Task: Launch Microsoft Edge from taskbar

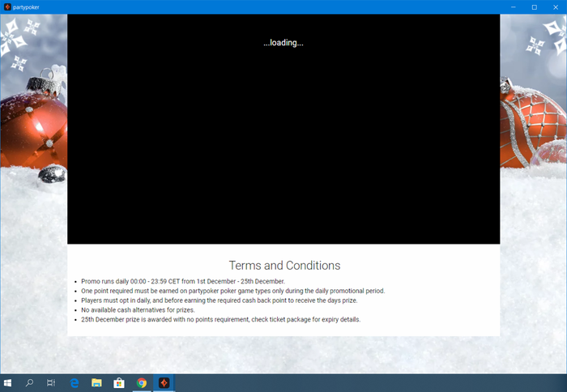Action: (x=75, y=382)
